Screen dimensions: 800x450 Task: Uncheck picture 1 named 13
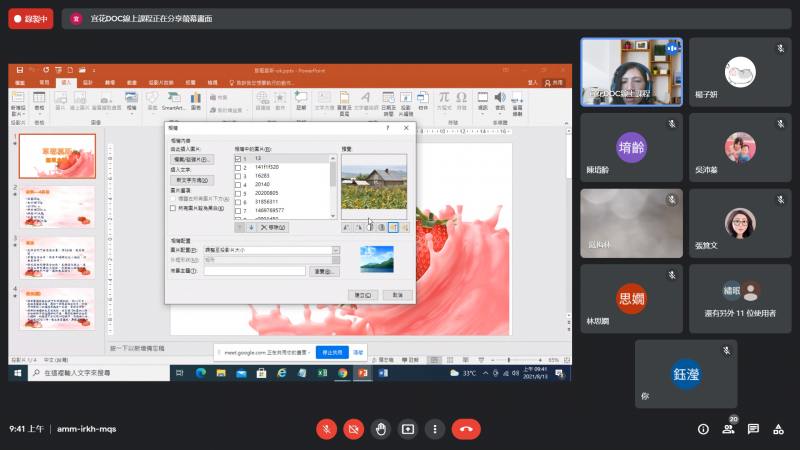pyautogui.click(x=238, y=159)
